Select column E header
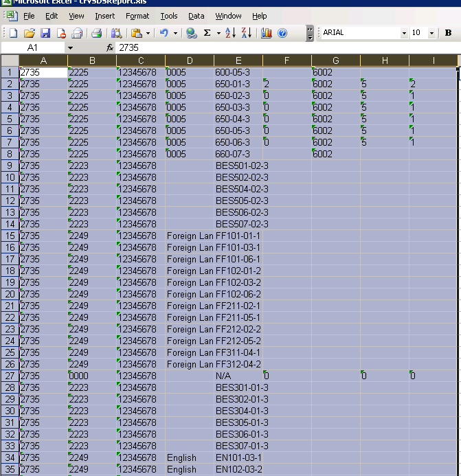 (x=238, y=60)
